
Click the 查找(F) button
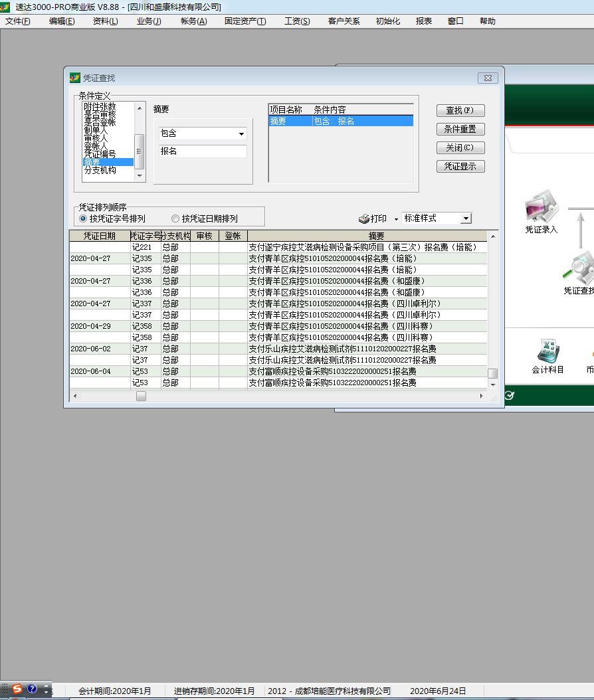click(460, 111)
